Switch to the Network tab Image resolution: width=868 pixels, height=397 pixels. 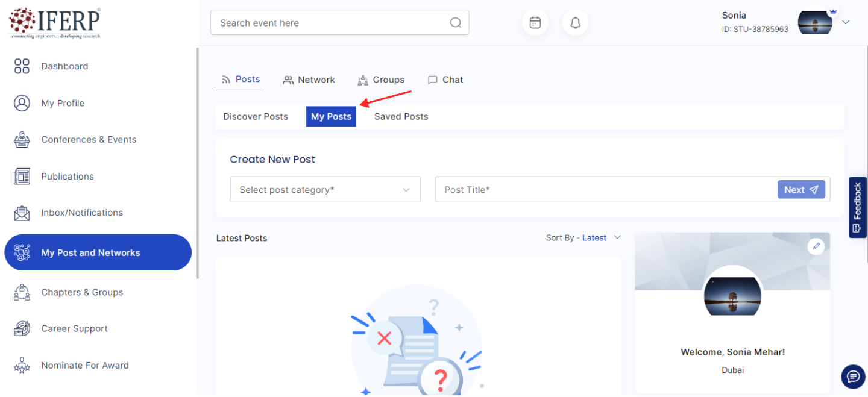click(309, 80)
